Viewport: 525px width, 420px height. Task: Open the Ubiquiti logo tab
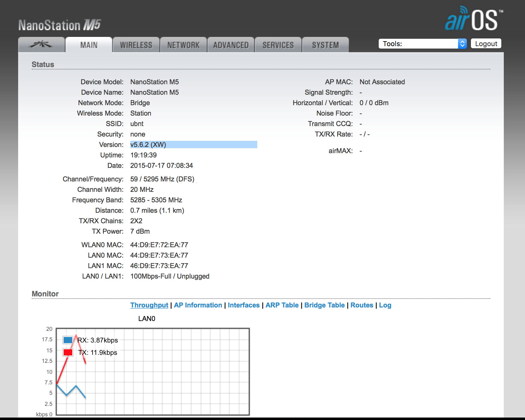click(41, 45)
